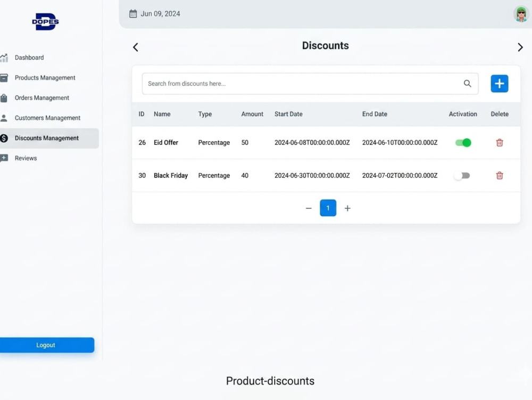Image resolution: width=532 pixels, height=400 pixels.
Task: Click the Reviews comment icon
Action: pyautogui.click(x=4, y=158)
